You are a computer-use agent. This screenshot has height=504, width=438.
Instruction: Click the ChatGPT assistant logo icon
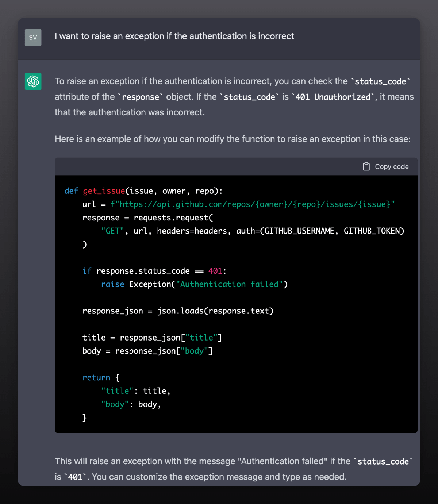click(33, 81)
